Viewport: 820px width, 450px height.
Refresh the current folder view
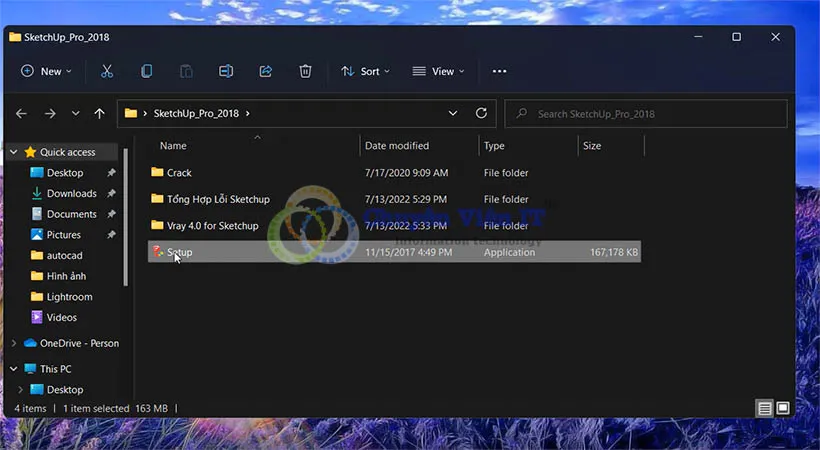481,113
